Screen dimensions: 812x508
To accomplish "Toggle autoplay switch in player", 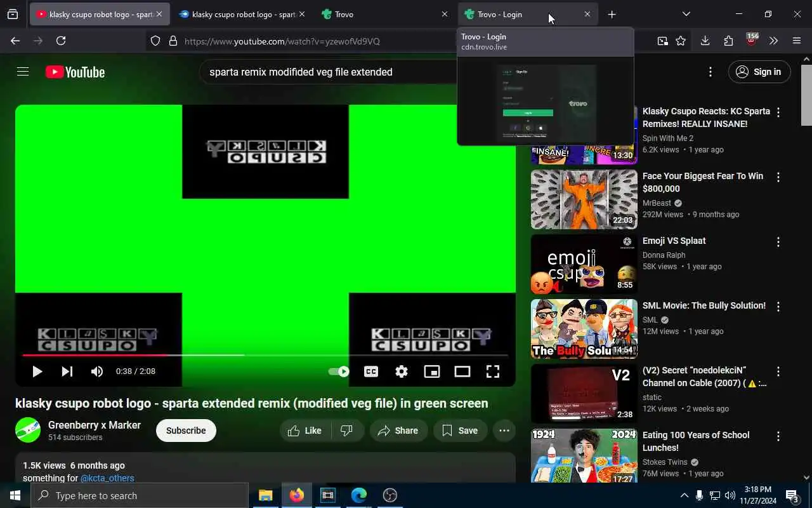I will pos(339,371).
